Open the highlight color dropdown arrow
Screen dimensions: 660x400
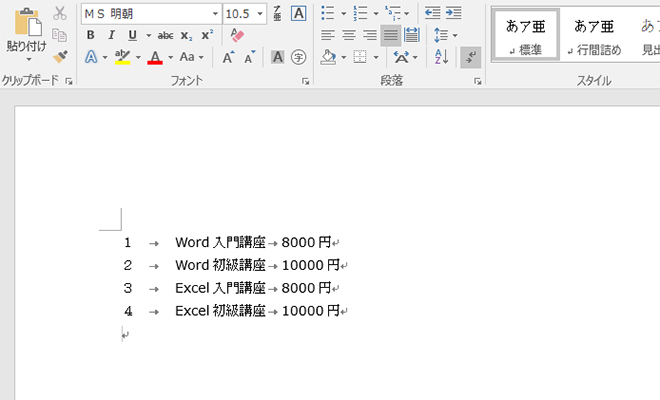point(138,57)
